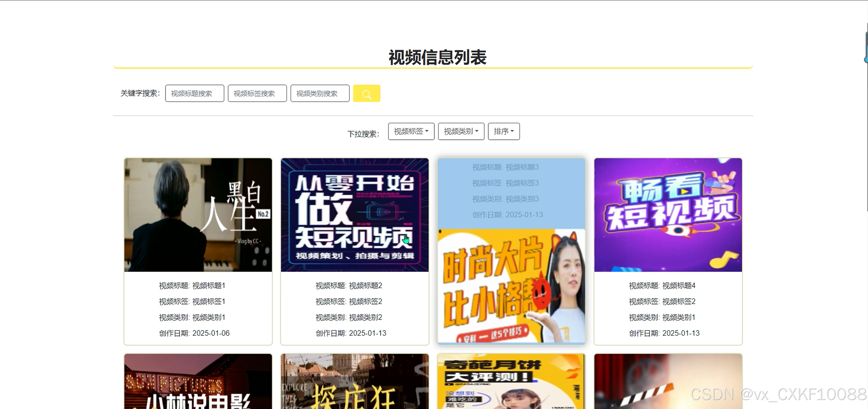Viewport: 868px width, 409px height.
Task: Click the 时尚大片 video cover image
Action: (x=511, y=286)
